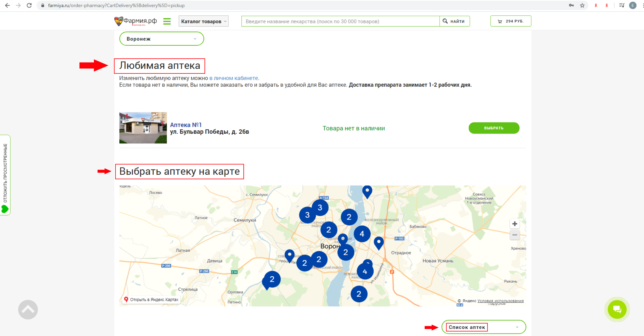Follow the 'в личном кабинете' link
This screenshot has height=336, width=644.
[x=234, y=78]
